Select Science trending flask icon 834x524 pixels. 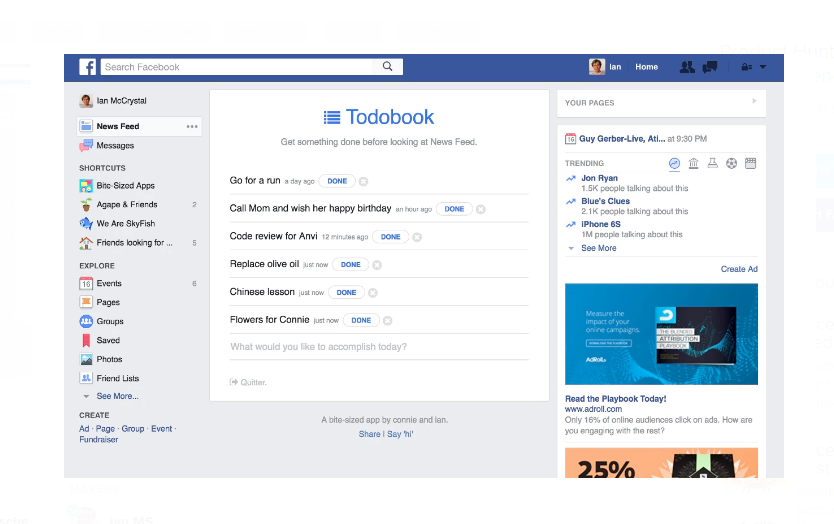pyautogui.click(x=713, y=163)
